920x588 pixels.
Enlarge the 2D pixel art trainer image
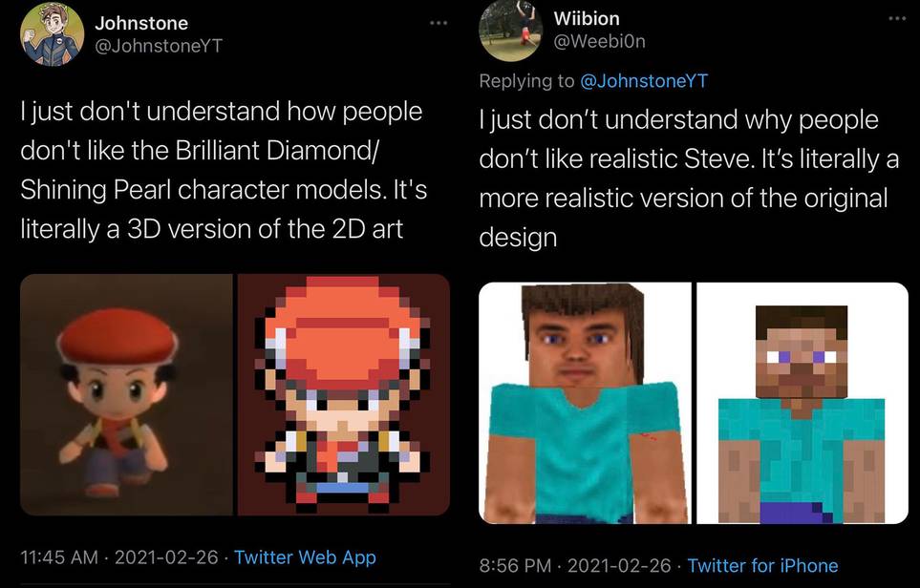(x=343, y=394)
